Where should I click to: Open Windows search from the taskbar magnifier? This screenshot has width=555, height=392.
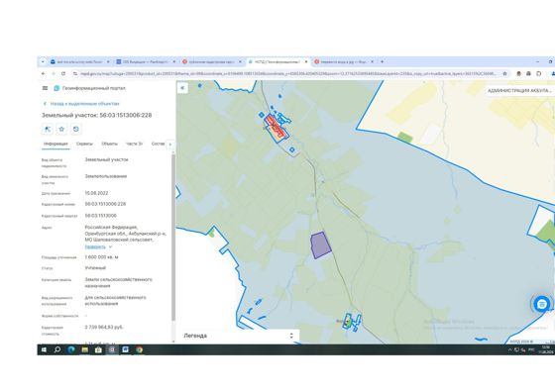(57, 349)
